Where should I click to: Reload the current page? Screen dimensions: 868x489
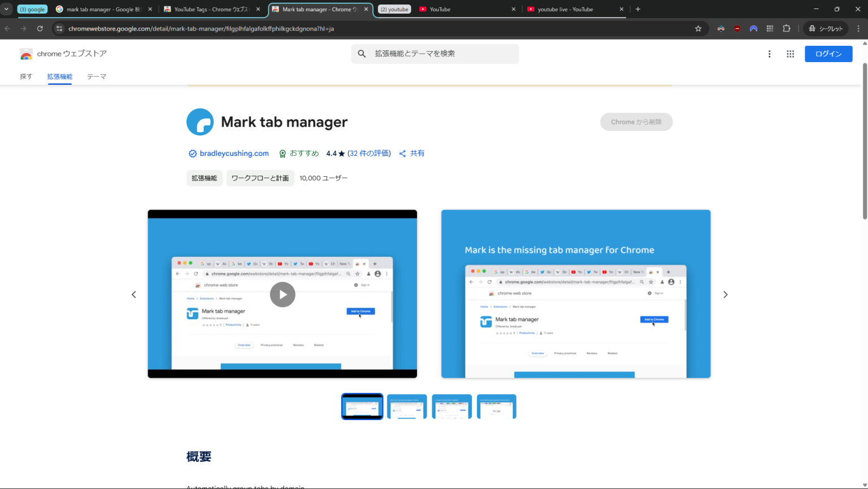[40, 28]
